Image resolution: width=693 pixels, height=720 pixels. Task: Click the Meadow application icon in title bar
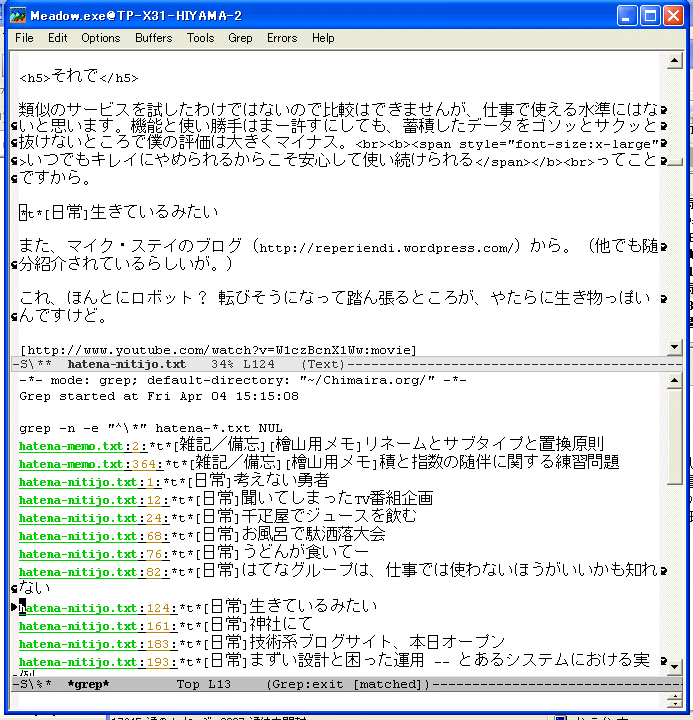(x=17, y=15)
